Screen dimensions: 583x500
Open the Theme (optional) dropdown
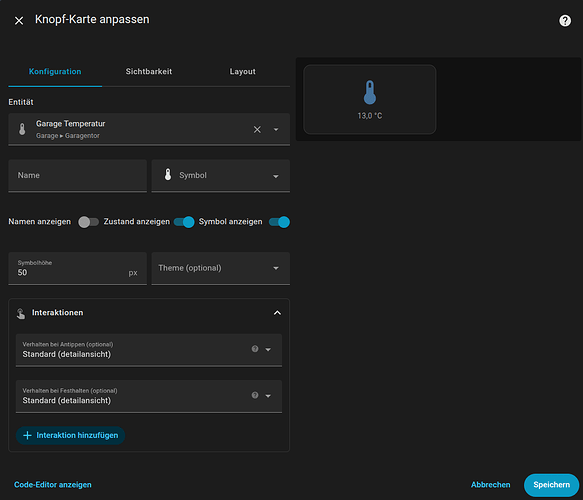[x=220, y=268]
